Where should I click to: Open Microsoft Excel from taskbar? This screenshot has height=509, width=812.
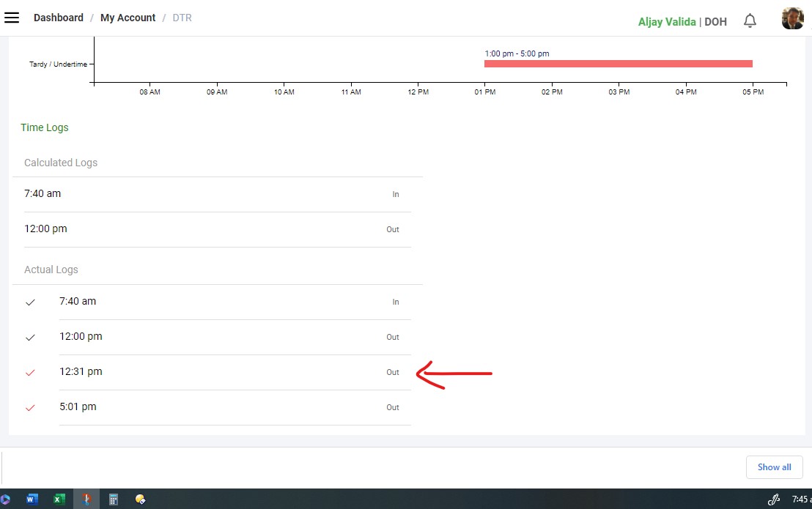[59, 499]
